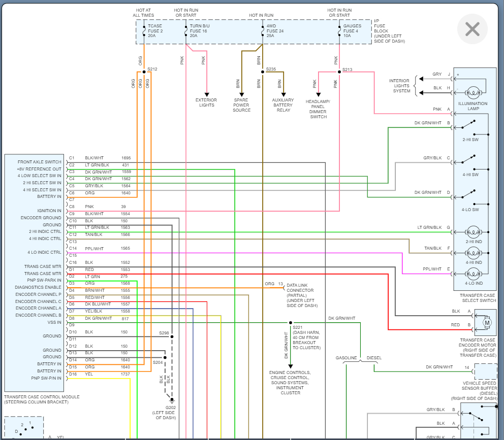Click the TCASE FUSE 2 20A label

click(x=155, y=31)
